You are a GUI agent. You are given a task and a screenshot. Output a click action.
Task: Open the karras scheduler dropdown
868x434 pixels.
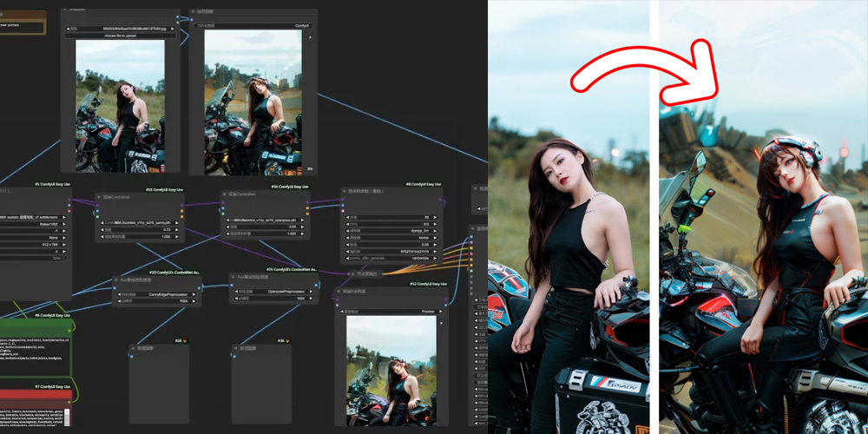(391, 237)
